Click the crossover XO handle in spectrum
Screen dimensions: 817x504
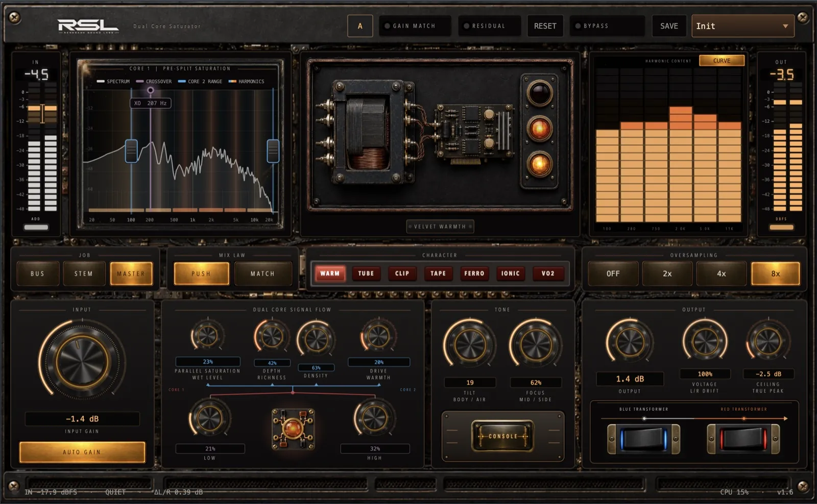150,90
